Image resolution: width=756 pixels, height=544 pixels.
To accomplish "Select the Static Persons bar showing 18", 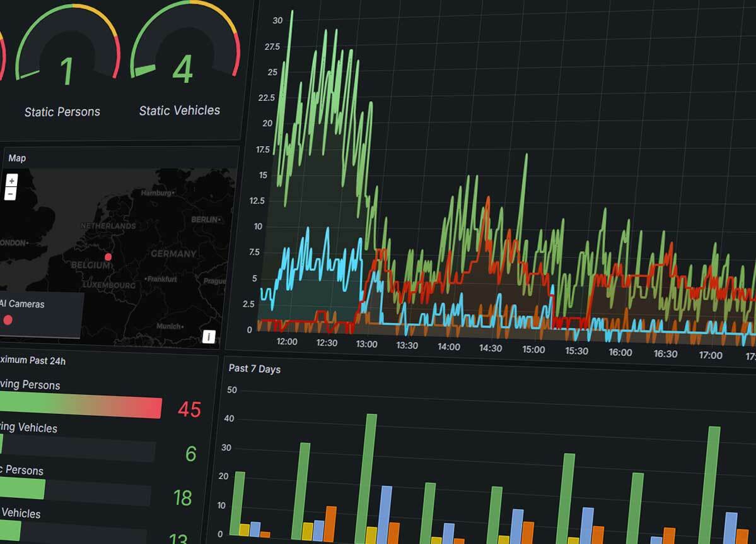I will click(x=22, y=489).
